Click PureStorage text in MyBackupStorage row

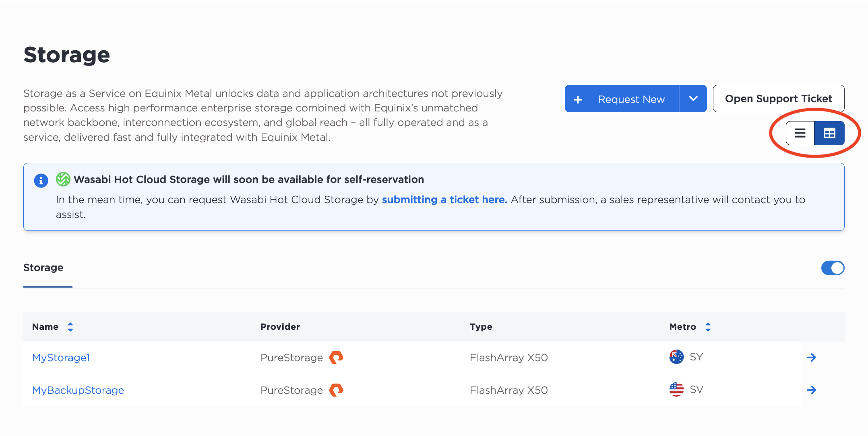click(292, 390)
